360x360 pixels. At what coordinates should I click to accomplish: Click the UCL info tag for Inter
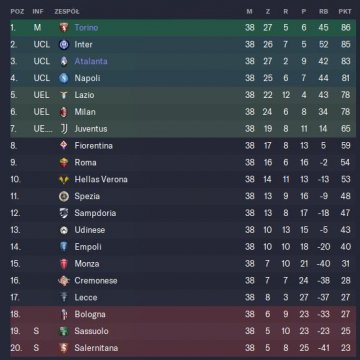pos(42,44)
